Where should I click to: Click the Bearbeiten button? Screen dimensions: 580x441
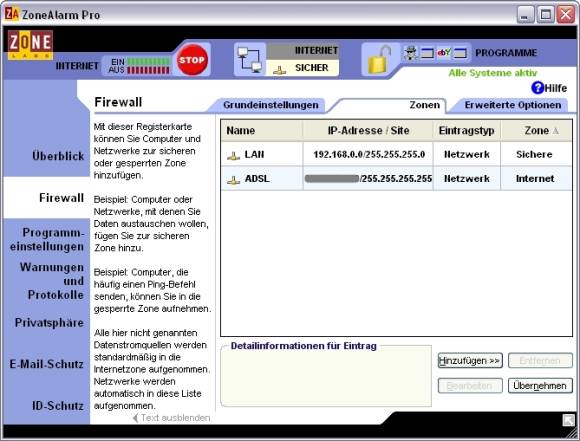point(470,386)
